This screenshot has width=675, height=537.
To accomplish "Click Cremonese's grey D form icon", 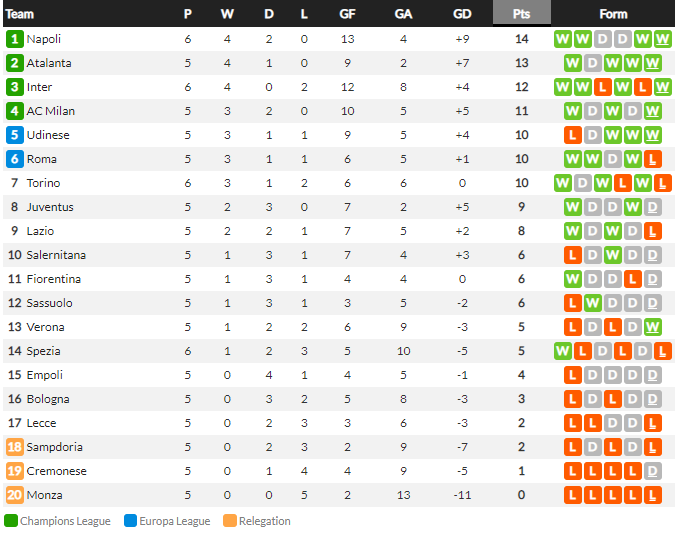I will 653,471.
